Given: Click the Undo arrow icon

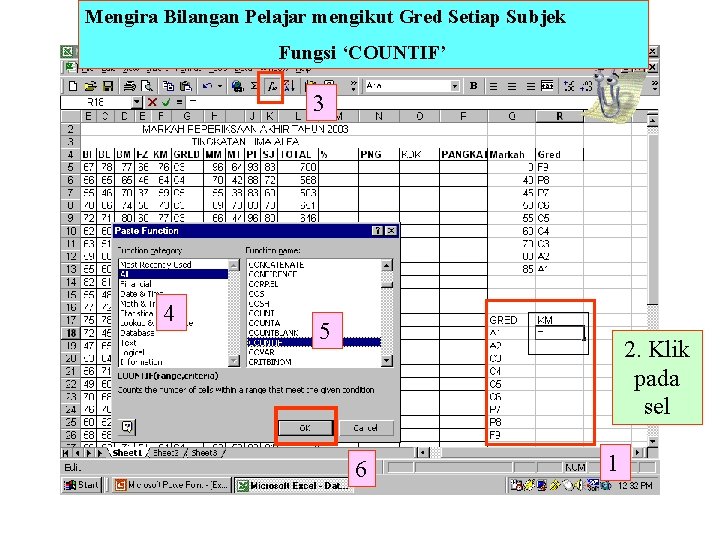Looking at the screenshot, I should point(208,86).
